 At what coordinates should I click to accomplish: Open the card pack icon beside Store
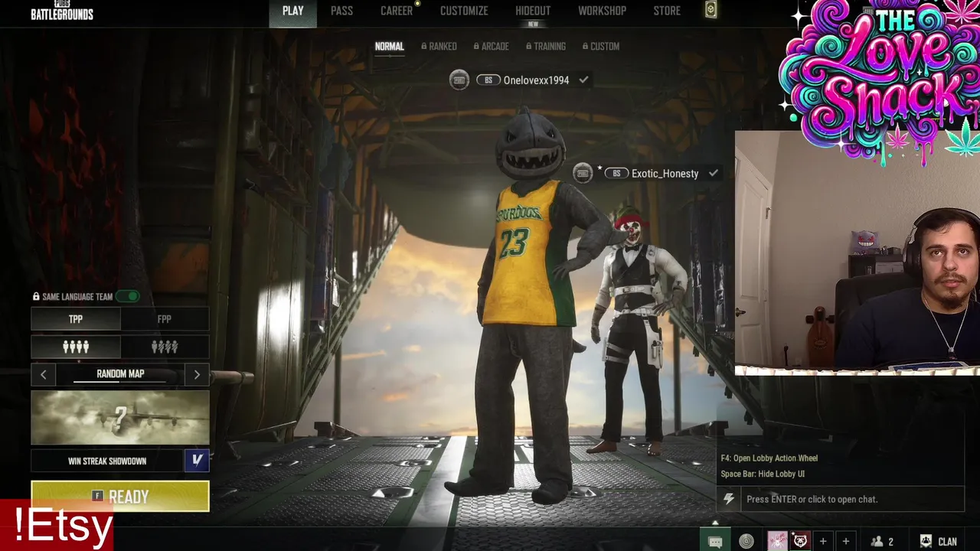pyautogui.click(x=711, y=11)
